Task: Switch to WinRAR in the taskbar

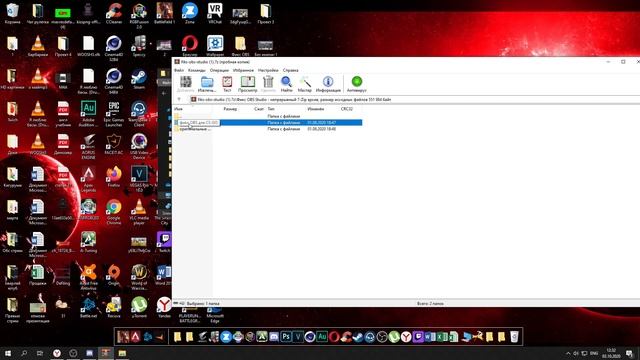Action: [106, 353]
